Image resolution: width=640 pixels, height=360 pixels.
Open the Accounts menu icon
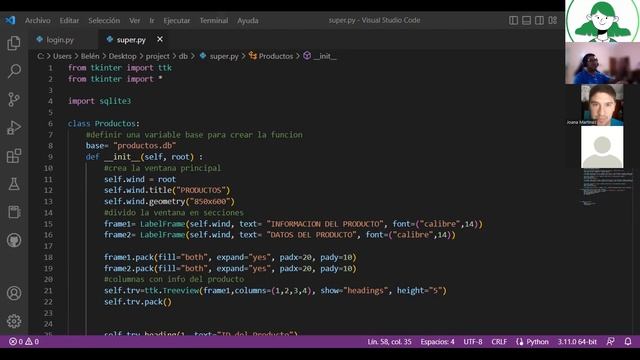(14, 293)
